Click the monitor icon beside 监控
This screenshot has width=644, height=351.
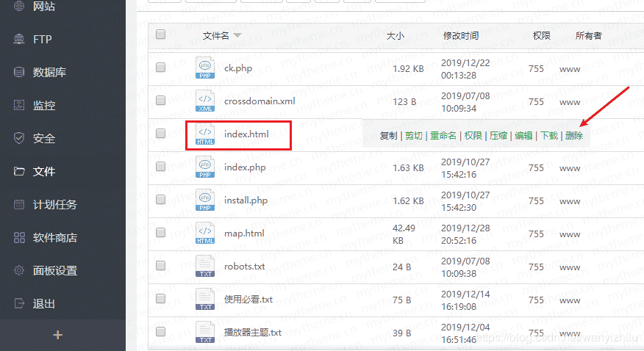click(x=19, y=105)
